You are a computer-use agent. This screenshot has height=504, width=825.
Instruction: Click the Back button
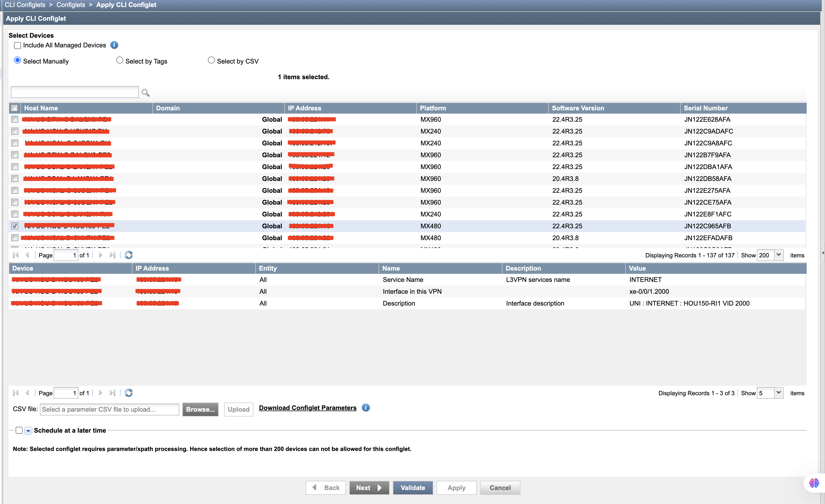point(326,488)
